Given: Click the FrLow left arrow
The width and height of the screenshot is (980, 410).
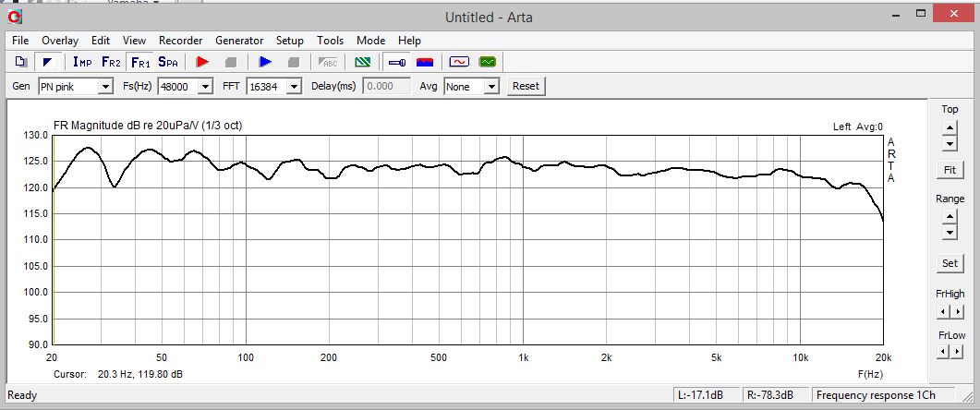Looking at the screenshot, I should click(943, 352).
